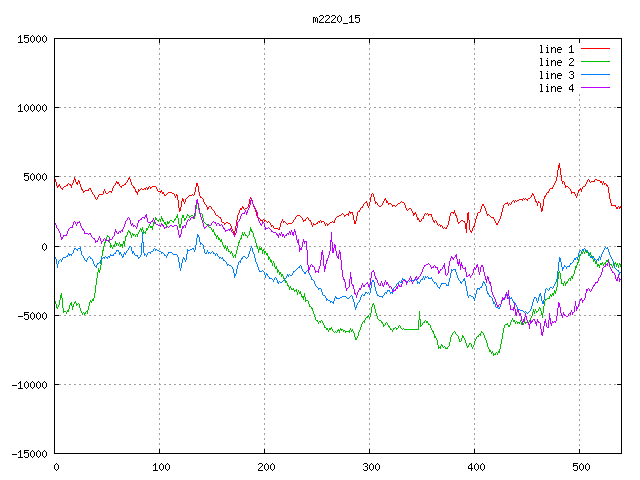Click the x-axis label 500
The image size is (640, 480).
pyautogui.click(x=581, y=467)
